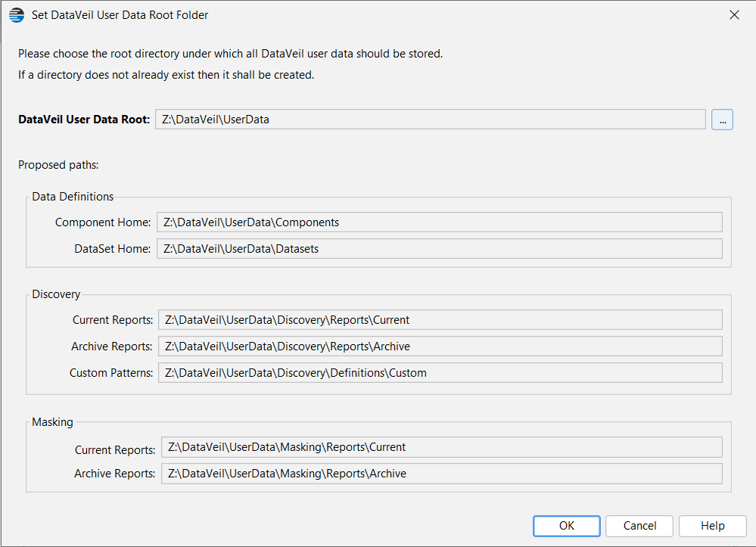Viewport: 756px width, 547px height.
Task: Click the DataVeil logo icon in title bar
Action: click(x=17, y=15)
